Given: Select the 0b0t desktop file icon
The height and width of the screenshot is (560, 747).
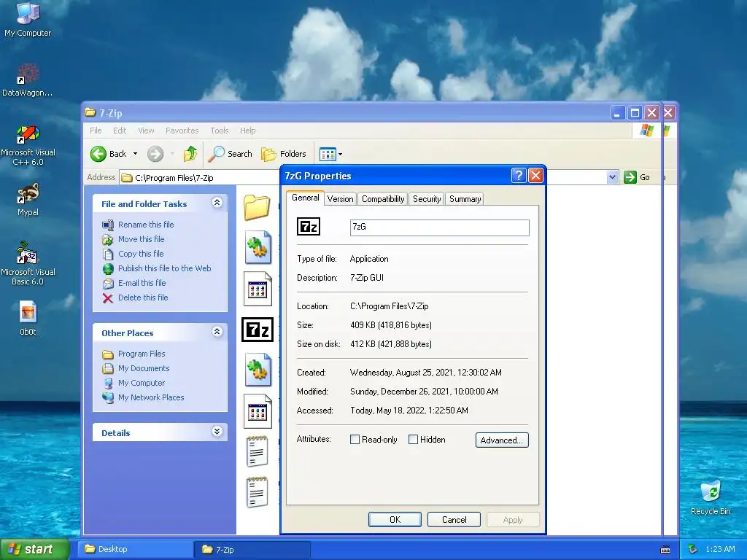Looking at the screenshot, I should click(28, 318).
